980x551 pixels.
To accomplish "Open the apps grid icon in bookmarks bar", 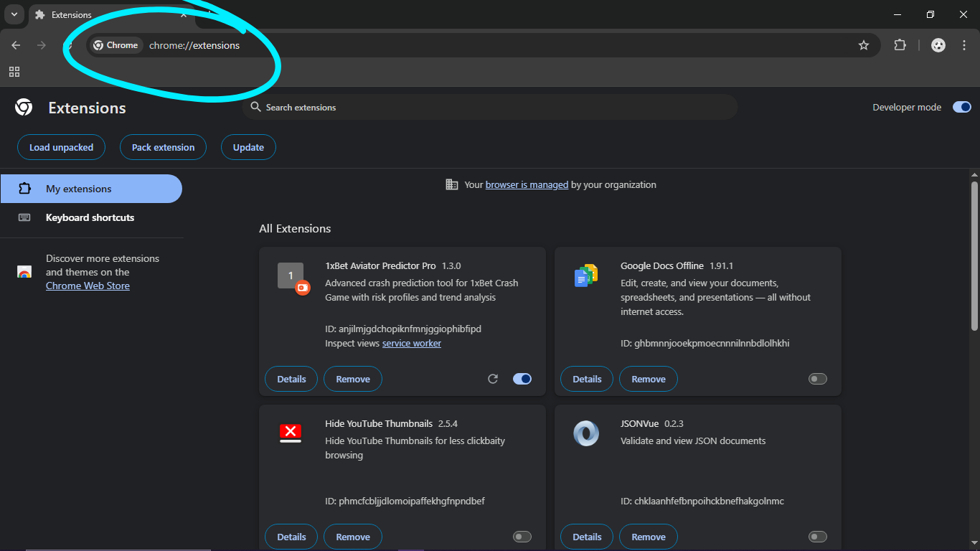I will point(14,72).
